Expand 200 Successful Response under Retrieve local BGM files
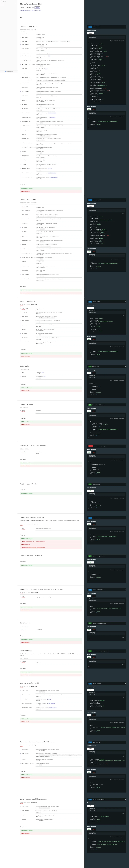The width and height of the screenshot is (129, 868). click(51, 493)
